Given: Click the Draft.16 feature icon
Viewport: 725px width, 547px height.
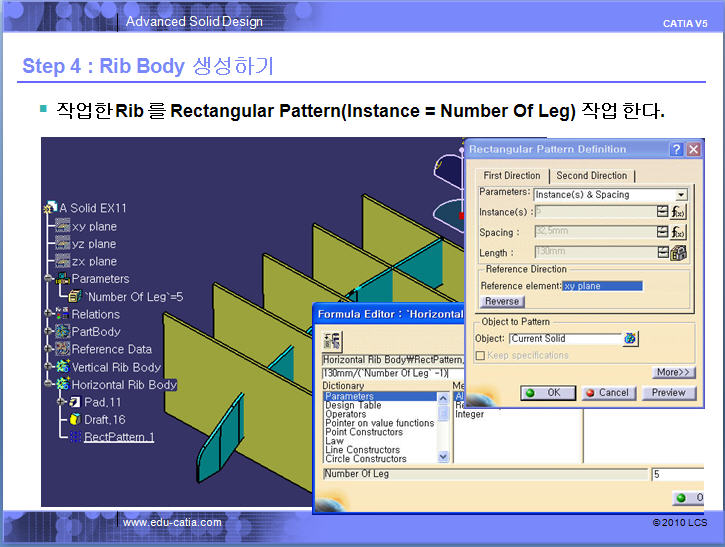Looking at the screenshot, I should click(74, 420).
